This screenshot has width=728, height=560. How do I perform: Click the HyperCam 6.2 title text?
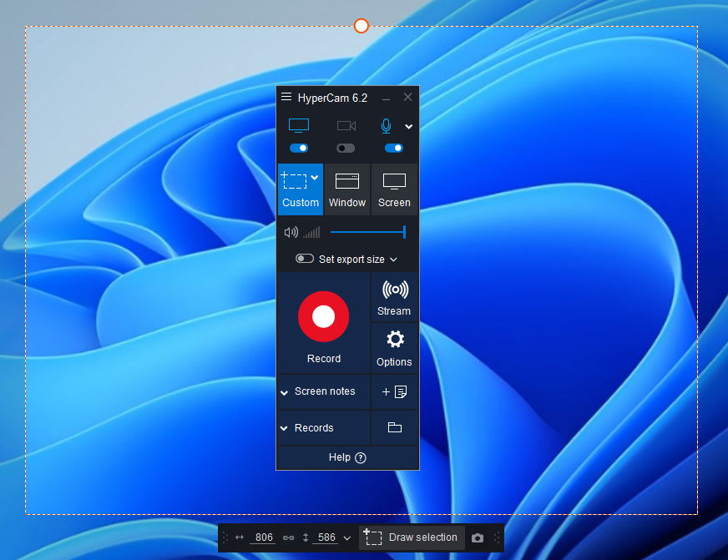point(332,98)
